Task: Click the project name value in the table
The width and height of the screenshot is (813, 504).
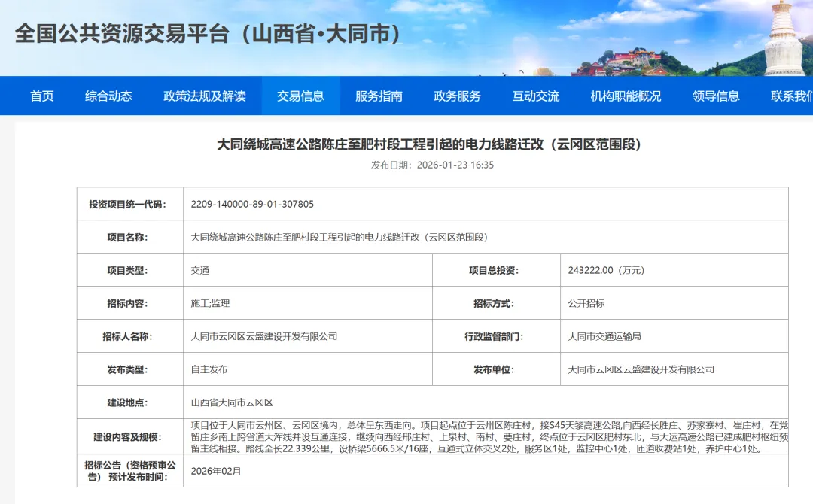Action: (339, 237)
